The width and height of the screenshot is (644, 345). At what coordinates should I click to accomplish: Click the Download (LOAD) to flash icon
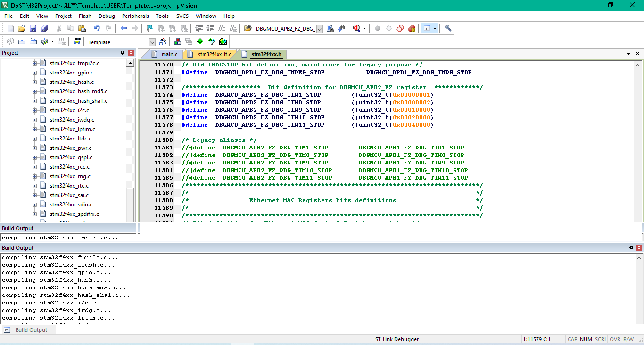(77, 41)
